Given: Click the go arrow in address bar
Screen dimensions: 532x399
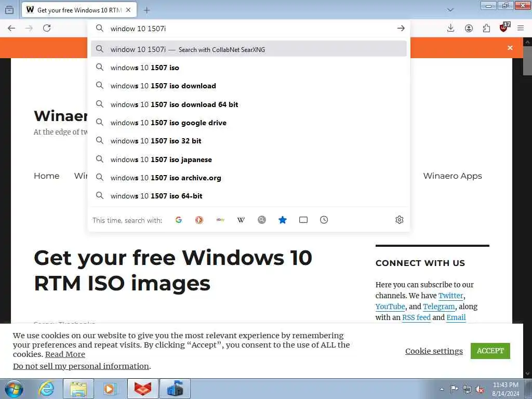Looking at the screenshot, I should click(x=401, y=28).
